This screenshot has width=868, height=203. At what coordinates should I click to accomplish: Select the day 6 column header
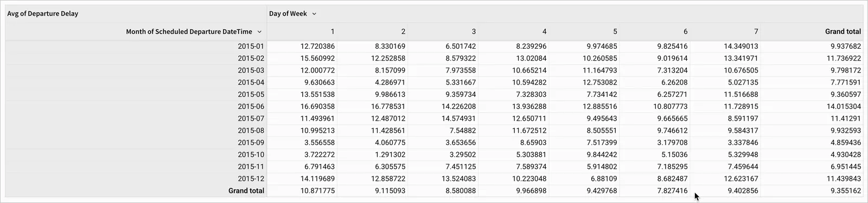tap(685, 31)
